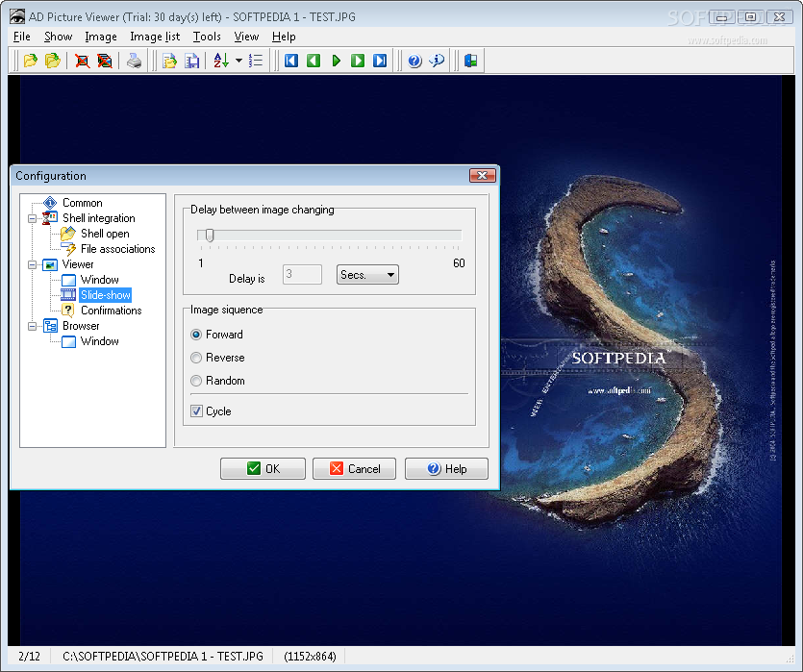The height and width of the screenshot is (672, 803).
Task: Toggle the Cycle checkbox
Action: click(x=196, y=411)
